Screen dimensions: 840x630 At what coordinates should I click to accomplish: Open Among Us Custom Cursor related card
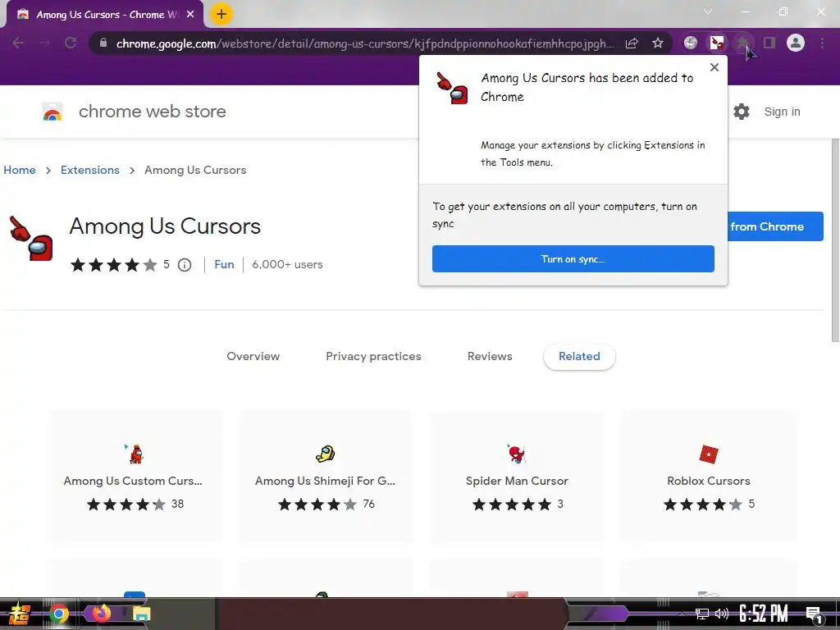coord(134,477)
